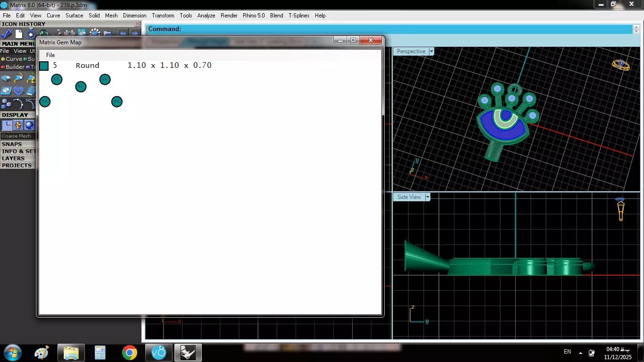Open the Coarse Mesh dropdown
Viewport: 644px width, 362px height.
18,136
